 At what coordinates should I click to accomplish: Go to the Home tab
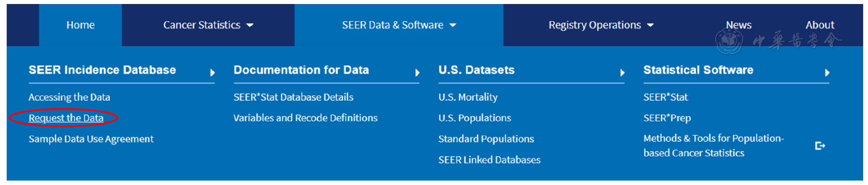tap(80, 25)
